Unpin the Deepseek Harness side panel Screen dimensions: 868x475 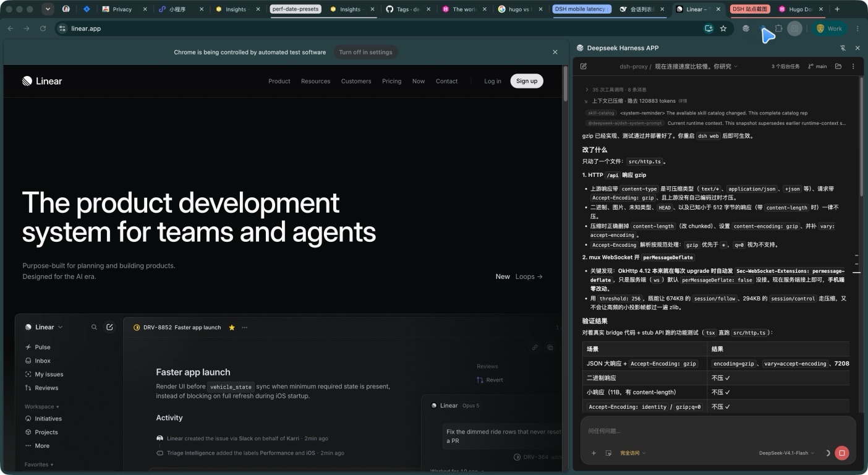tap(843, 48)
